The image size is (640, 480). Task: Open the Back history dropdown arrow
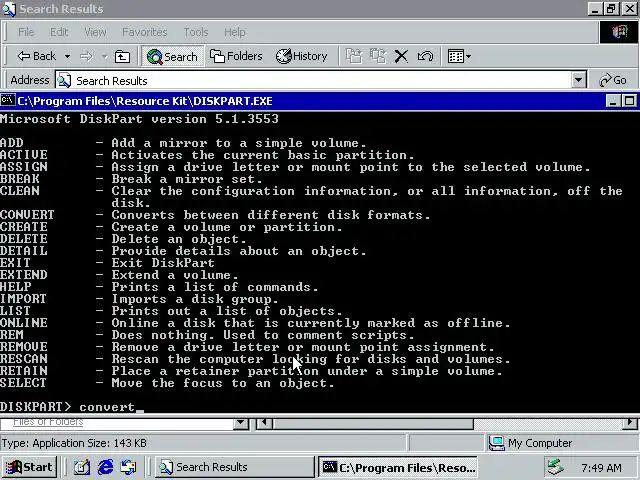[67, 56]
